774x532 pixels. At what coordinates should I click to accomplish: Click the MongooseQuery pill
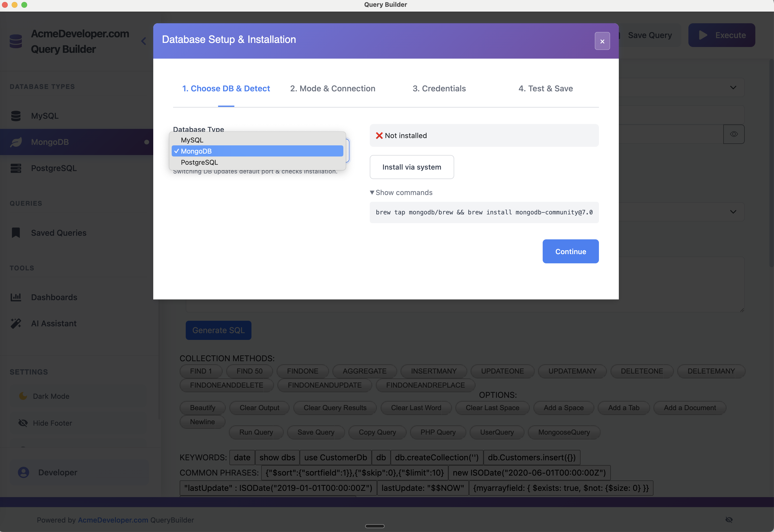click(564, 432)
